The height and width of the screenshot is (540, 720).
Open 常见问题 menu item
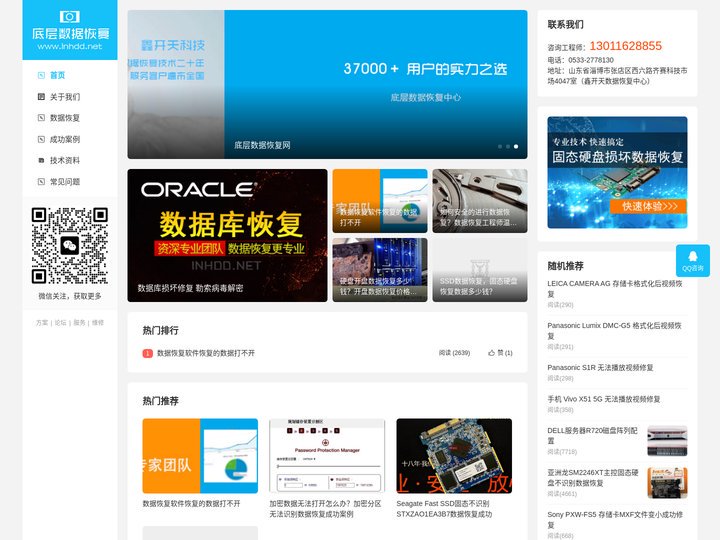(65, 181)
